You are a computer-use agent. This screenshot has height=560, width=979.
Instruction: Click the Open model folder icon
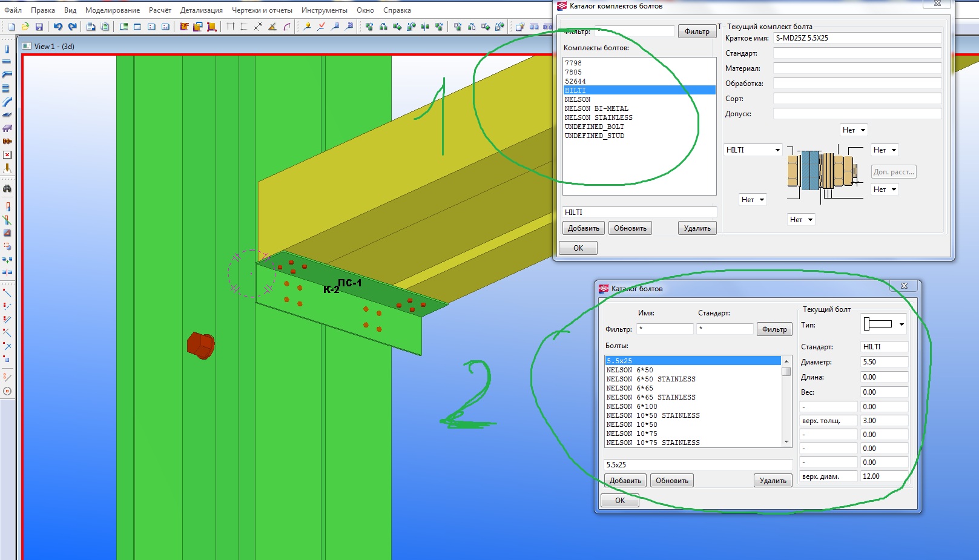point(25,27)
